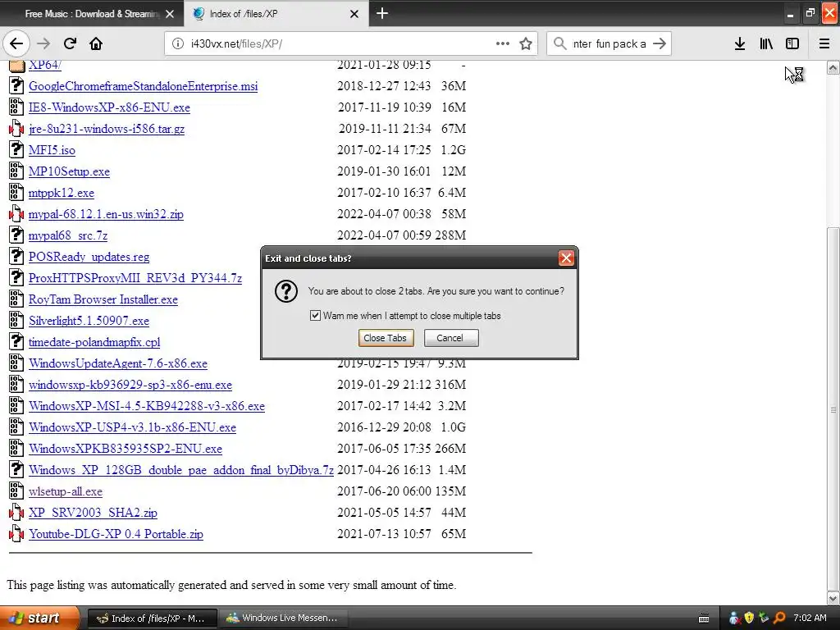Viewport: 840px width, 630px height.
Task: Open page actions three-dot menu
Action: pos(503,43)
